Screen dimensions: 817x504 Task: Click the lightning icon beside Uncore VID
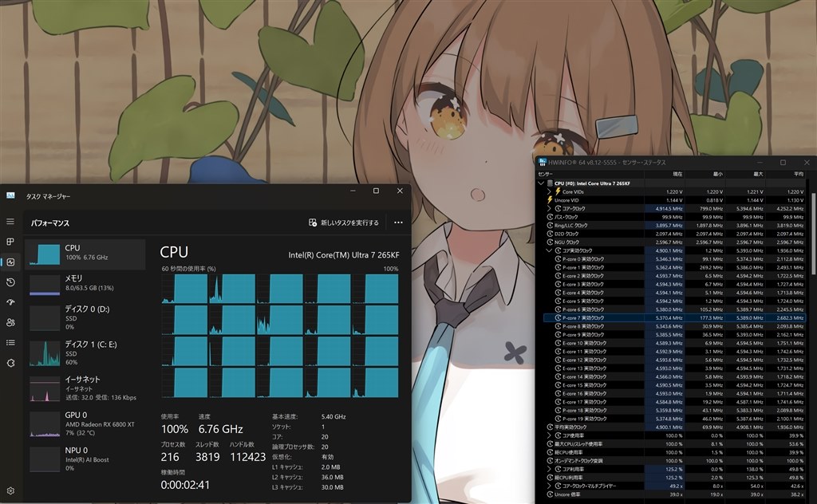pos(550,199)
